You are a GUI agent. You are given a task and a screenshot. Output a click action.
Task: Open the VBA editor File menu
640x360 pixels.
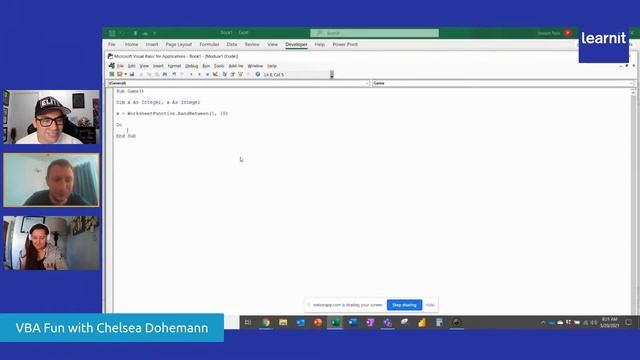120,66
